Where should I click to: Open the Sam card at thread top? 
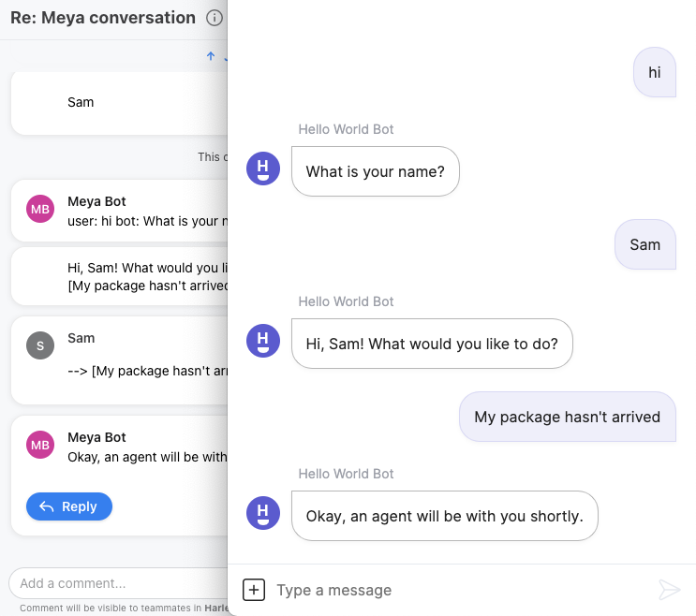click(x=120, y=103)
